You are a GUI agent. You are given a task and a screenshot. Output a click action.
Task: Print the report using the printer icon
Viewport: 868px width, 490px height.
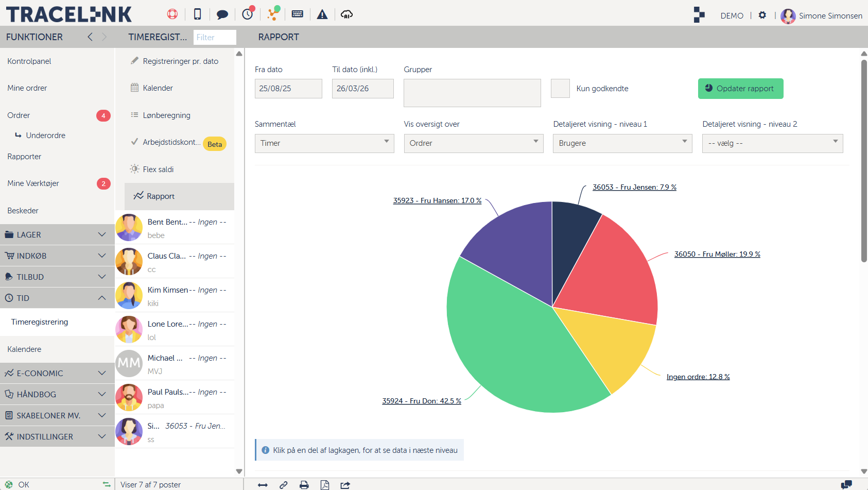(304, 485)
